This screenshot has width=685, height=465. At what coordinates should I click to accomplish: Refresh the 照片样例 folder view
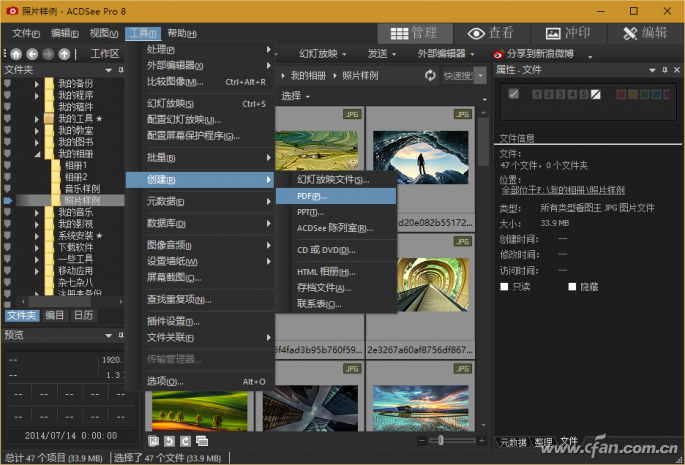pos(430,76)
